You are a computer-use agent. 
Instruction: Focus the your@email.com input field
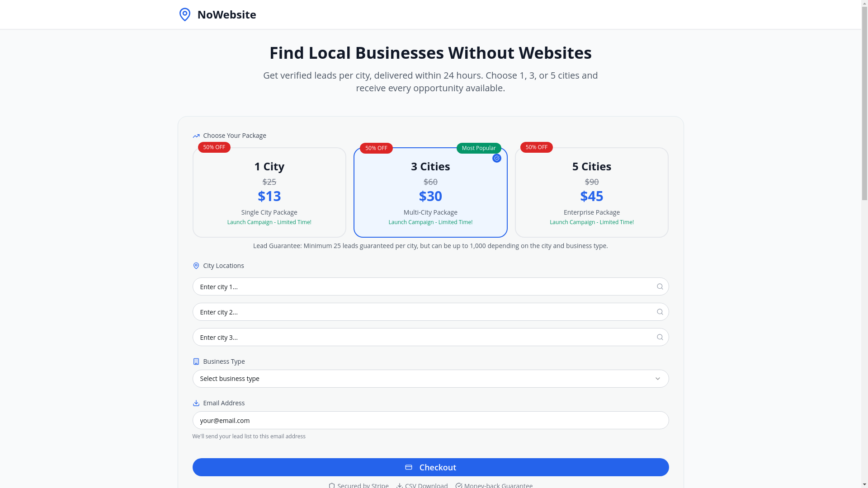(x=430, y=420)
